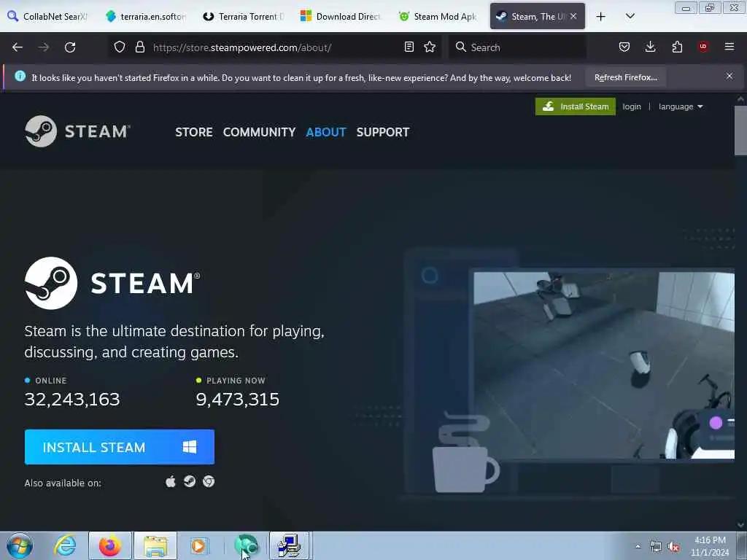Select Firefox in the taskbar
747x560 pixels.
110,545
